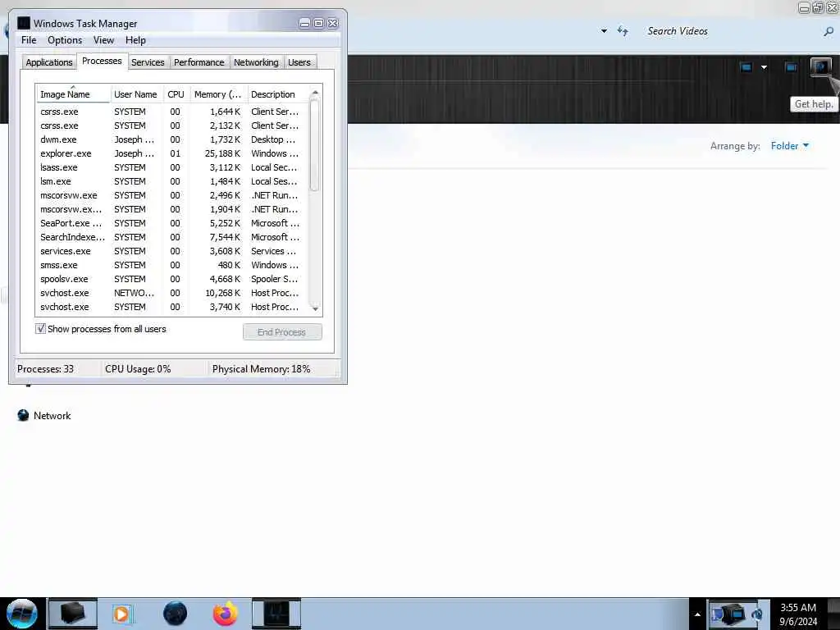Viewport: 840px width, 630px height.
Task: Select the dwm.exe process row
Action: coord(172,139)
